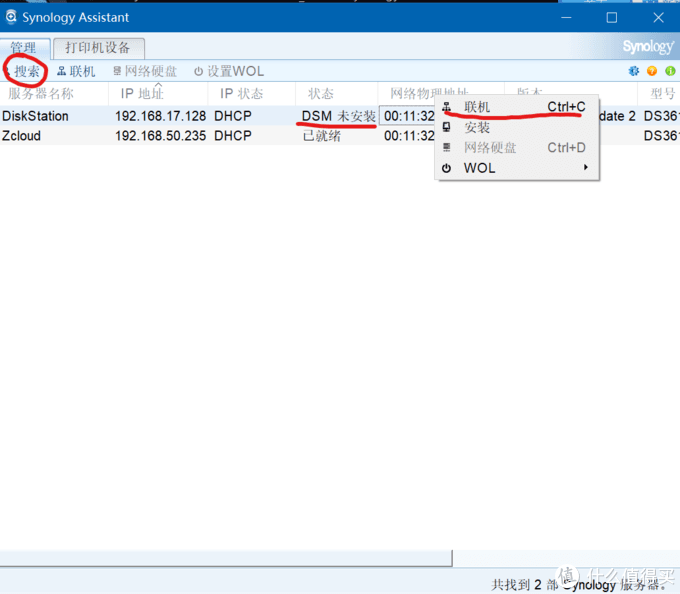Switch to the 打印机设备 tab
Viewport: 680px width, 594px height.
click(98, 48)
